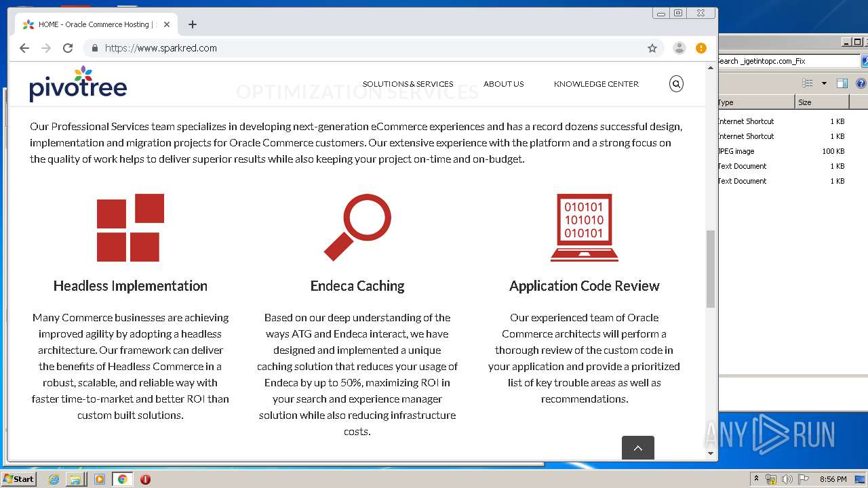Launch Internet Explorer from the taskbar
The height and width of the screenshot is (488, 868).
tap(54, 479)
